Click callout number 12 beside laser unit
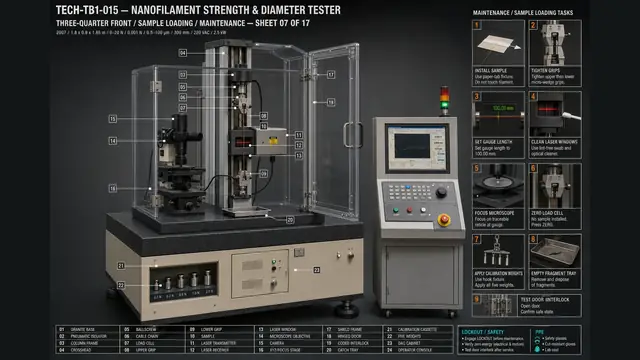Screen dimensions: 640x360 click(299, 145)
